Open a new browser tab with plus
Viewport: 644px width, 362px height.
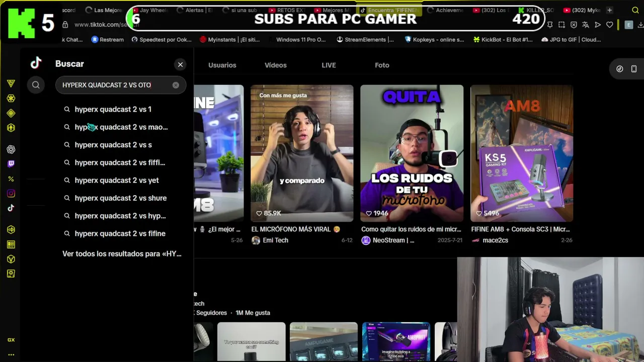tap(609, 10)
